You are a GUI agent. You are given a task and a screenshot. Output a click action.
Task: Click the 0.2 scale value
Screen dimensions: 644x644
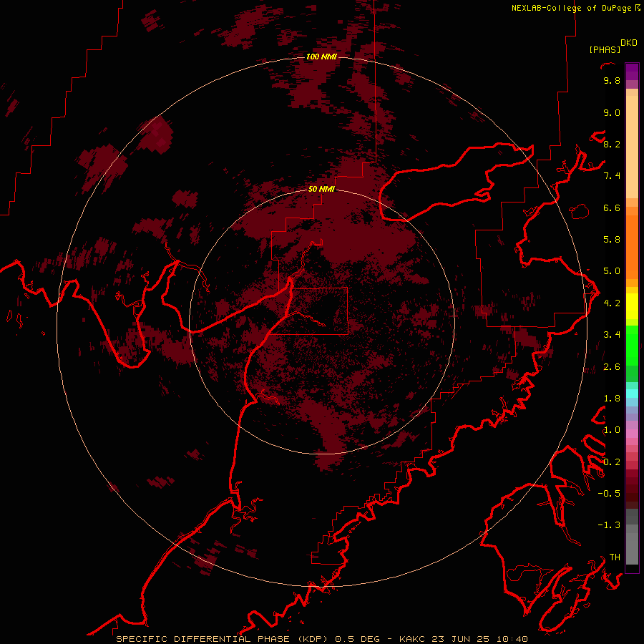click(612, 462)
